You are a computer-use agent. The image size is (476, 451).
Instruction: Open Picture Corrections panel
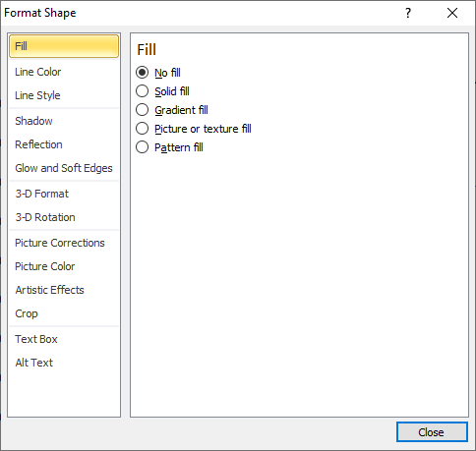[64, 243]
